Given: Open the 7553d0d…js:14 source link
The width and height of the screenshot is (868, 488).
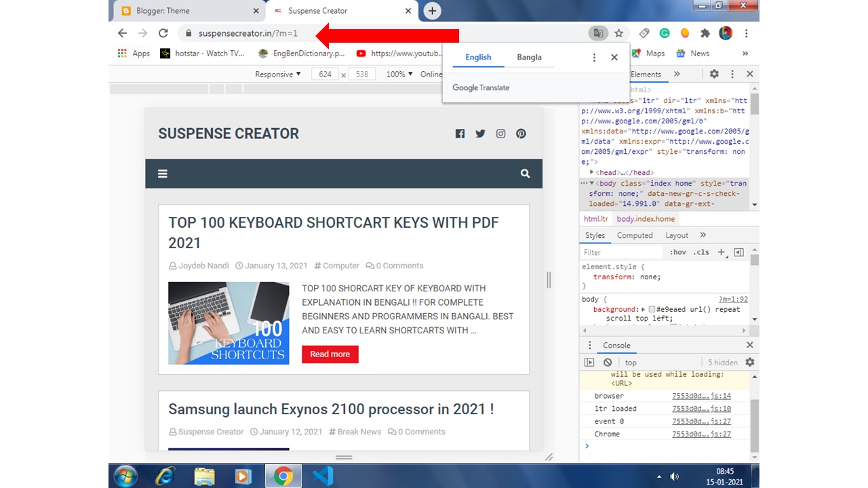Looking at the screenshot, I should [x=701, y=396].
